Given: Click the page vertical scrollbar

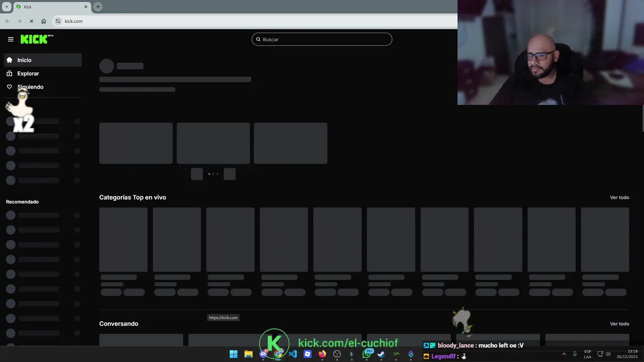Looking at the screenshot, I should click(642, 118).
